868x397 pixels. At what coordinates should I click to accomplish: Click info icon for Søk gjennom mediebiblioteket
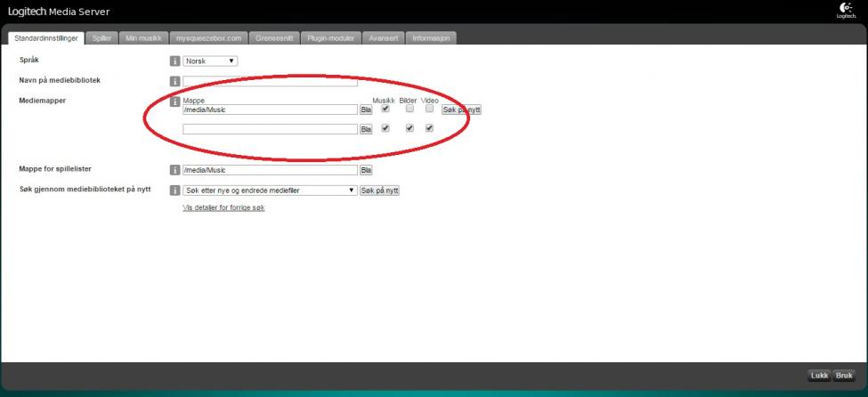coord(174,190)
